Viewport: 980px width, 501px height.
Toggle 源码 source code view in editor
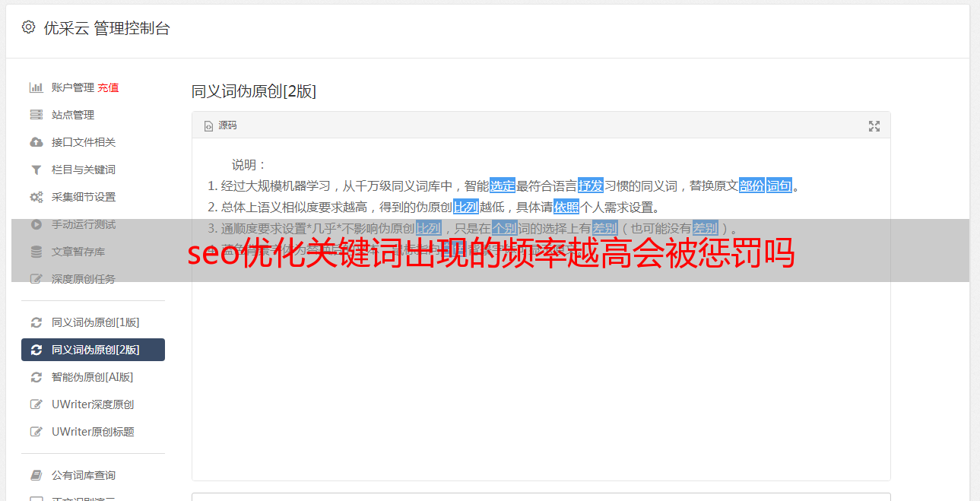220,125
